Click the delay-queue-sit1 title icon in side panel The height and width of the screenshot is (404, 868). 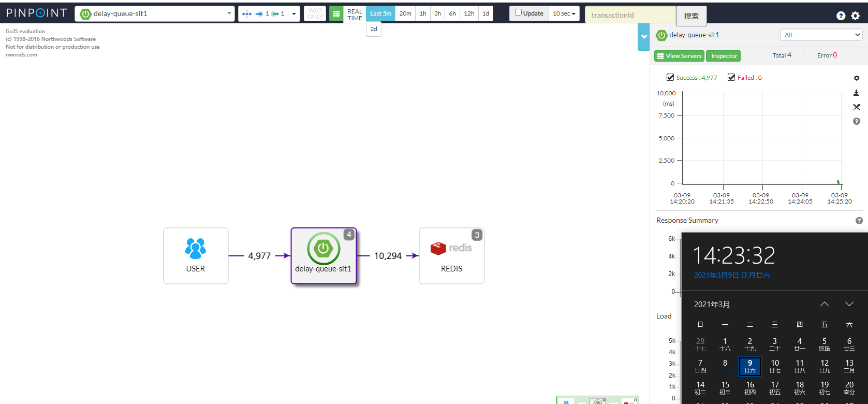coord(661,35)
